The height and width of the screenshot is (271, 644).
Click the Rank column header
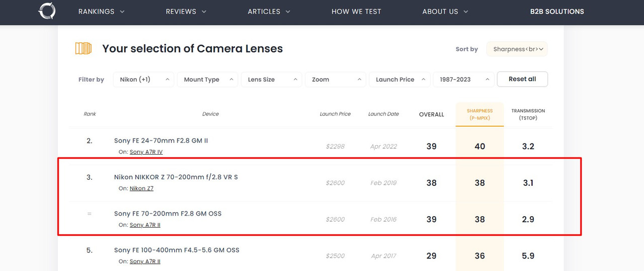click(90, 114)
